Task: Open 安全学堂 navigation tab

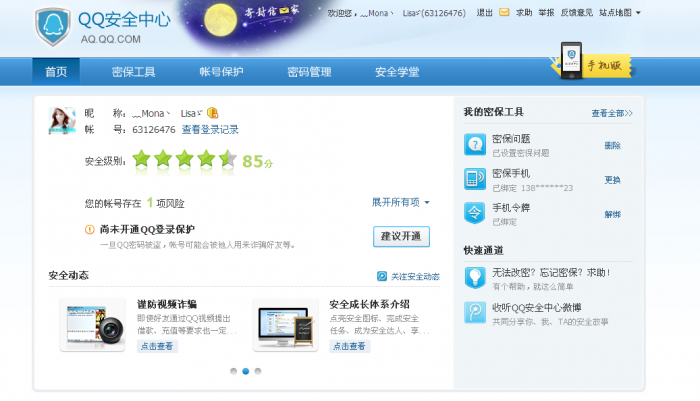Action: pos(397,71)
